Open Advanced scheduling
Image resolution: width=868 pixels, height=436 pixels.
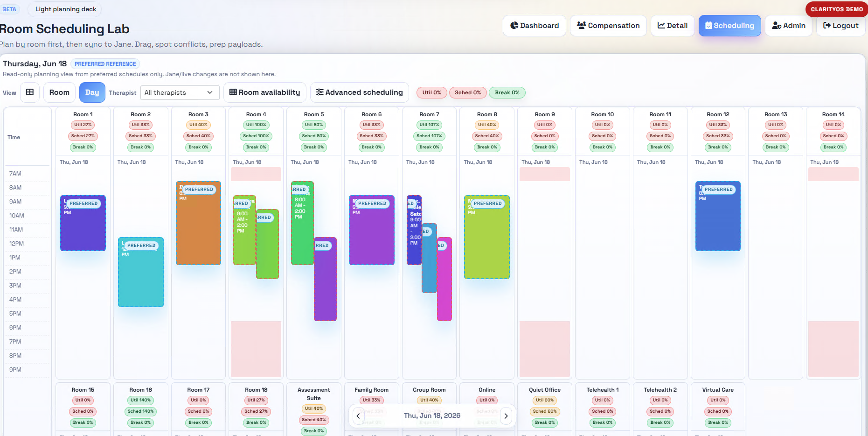[x=360, y=92]
